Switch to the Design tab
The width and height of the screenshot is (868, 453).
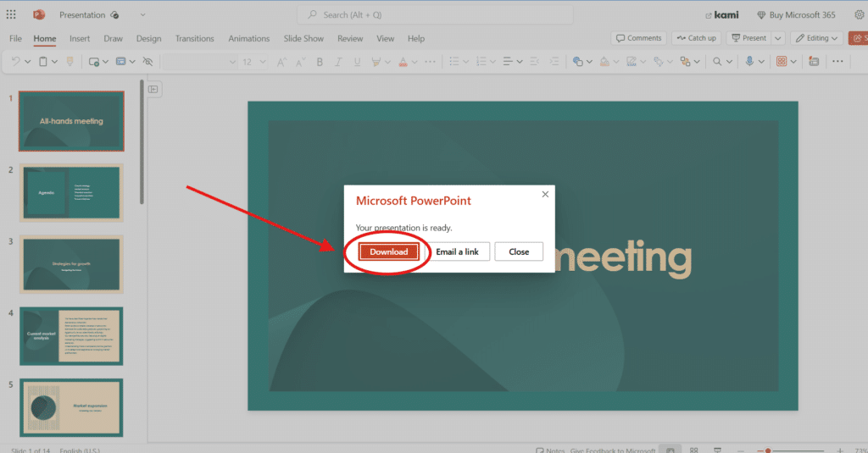click(x=149, y=38)
